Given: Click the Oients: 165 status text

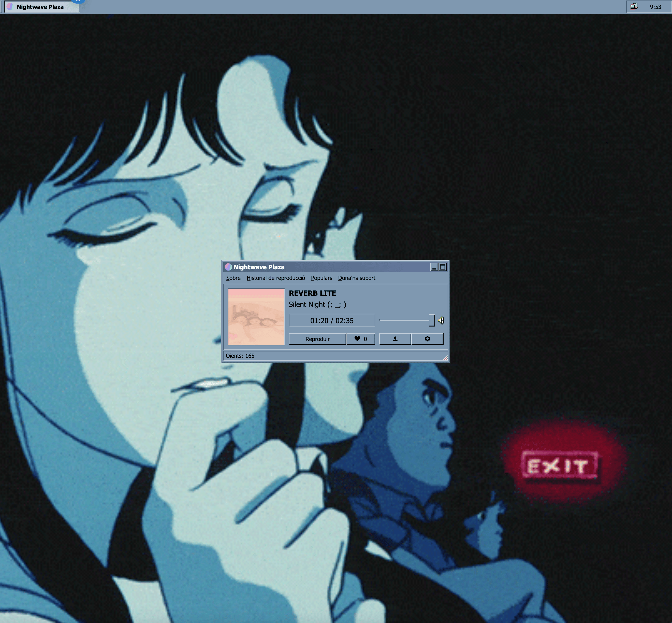Looking at the screenshot, I should 240,356.
